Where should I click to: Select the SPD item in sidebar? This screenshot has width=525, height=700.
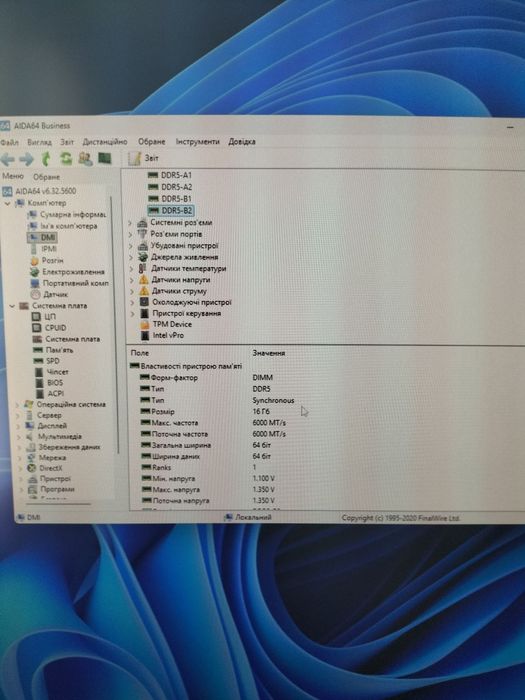[47, 361]
